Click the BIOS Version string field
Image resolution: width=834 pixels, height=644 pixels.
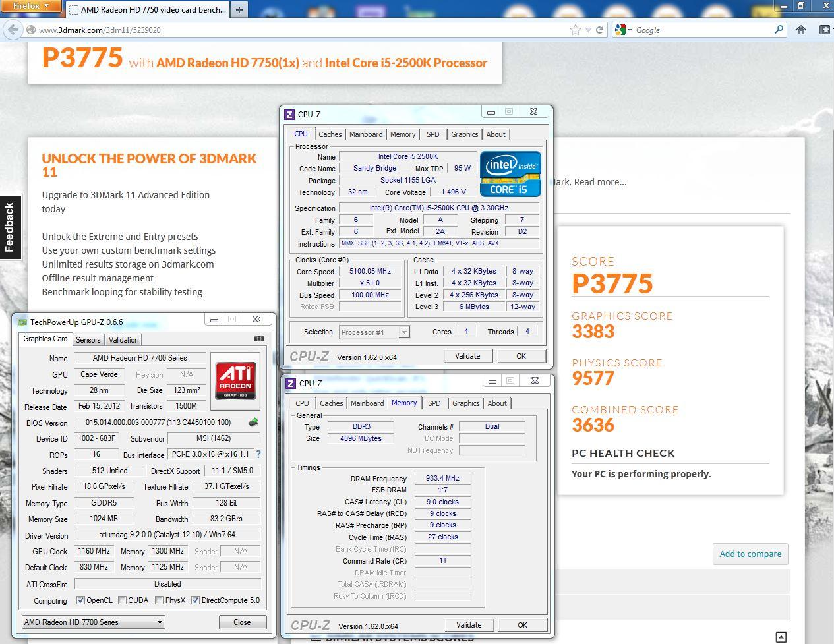click(158, 423)
